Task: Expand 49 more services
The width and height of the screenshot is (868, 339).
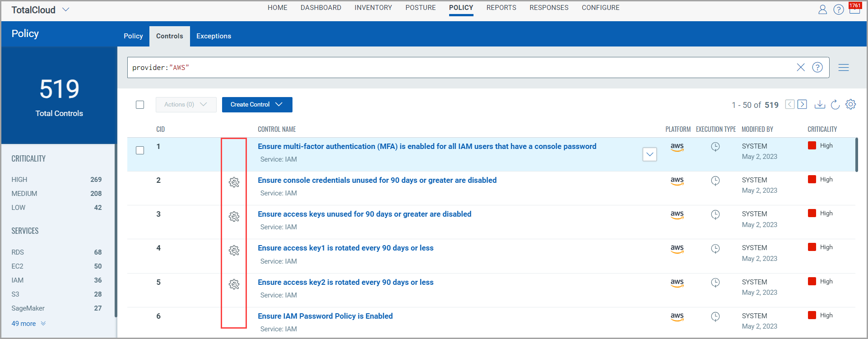Action: pos(28,324)
